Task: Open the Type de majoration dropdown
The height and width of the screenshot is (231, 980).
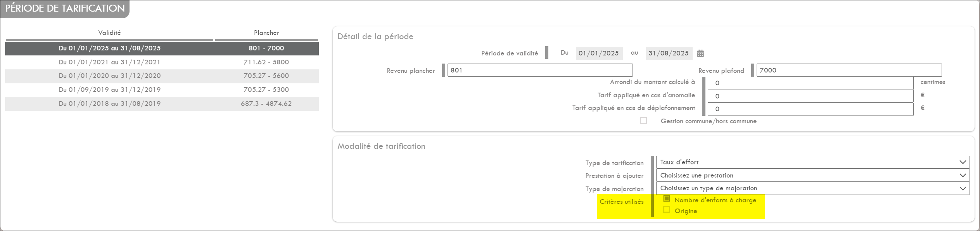Action: (813, 188)
